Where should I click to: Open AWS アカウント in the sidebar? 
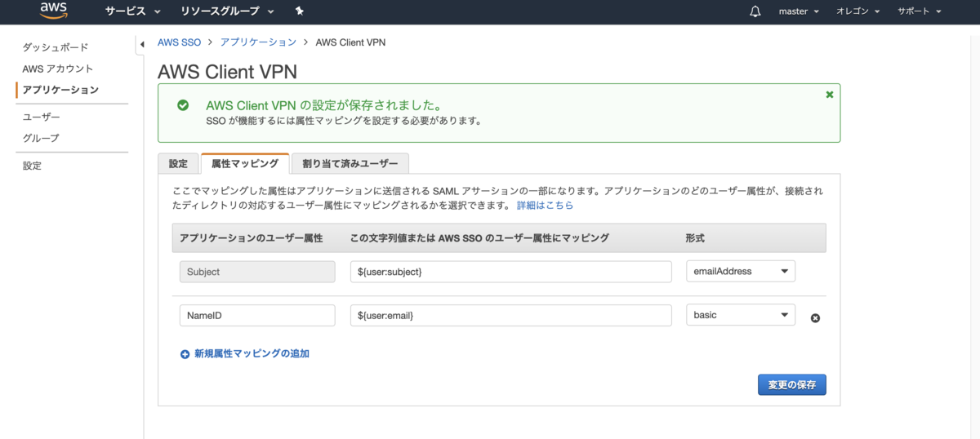[58, 69]
